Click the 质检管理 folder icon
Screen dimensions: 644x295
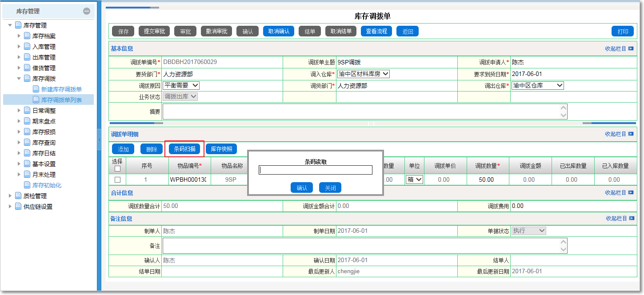18,196
